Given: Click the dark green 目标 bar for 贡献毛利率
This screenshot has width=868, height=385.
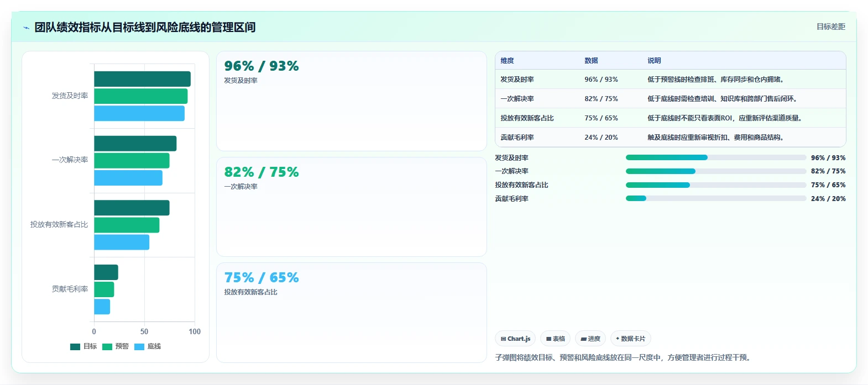Looking at the screenshot, I should point(106,272).
